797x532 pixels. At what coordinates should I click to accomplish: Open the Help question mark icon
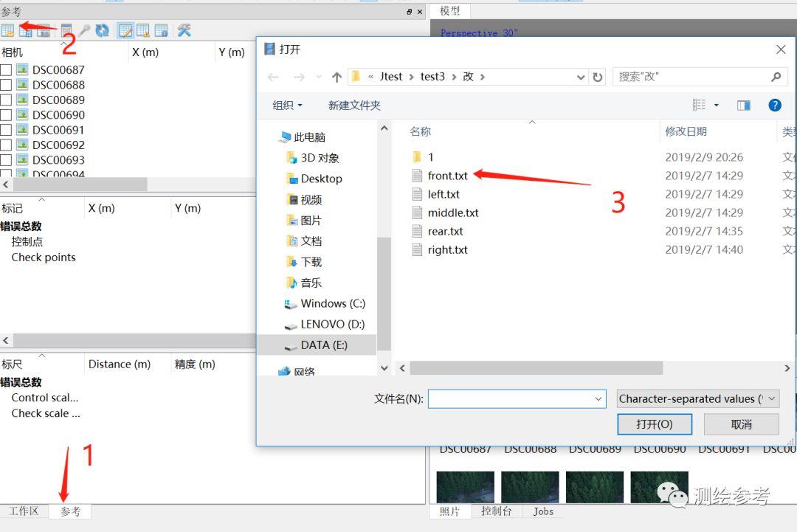pyautogui.click(x=774, y=105)
